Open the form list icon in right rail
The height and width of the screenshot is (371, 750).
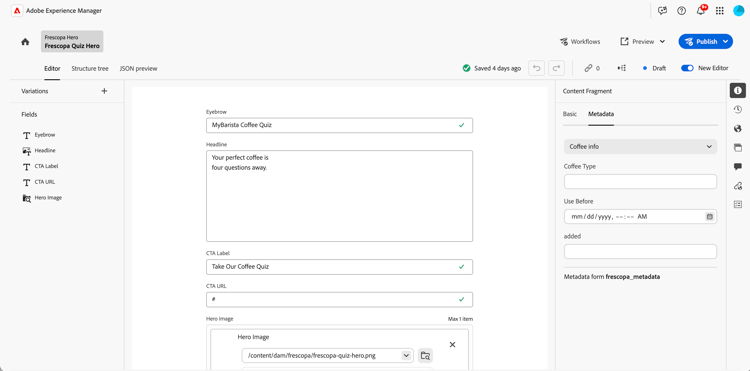(x=738, y=205)
